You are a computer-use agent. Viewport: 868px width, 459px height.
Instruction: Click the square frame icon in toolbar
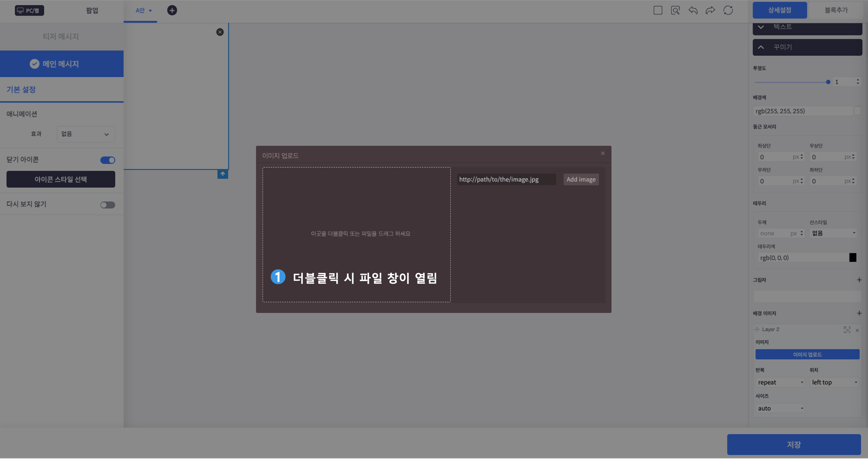(658, 10)
